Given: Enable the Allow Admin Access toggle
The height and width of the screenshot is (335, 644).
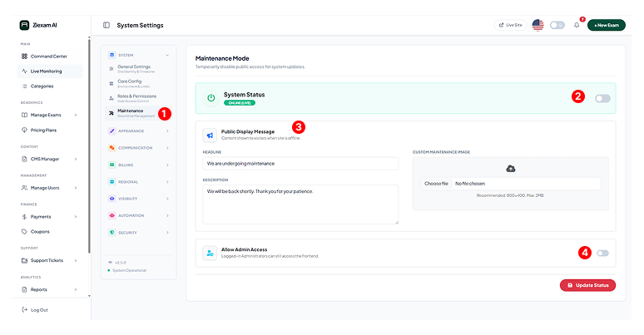Looking at the screenshot, I should point(602,253).
